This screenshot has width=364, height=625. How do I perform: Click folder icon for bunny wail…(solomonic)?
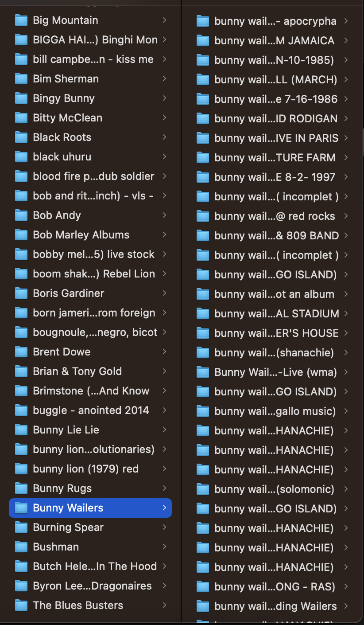tap(203, 489)
